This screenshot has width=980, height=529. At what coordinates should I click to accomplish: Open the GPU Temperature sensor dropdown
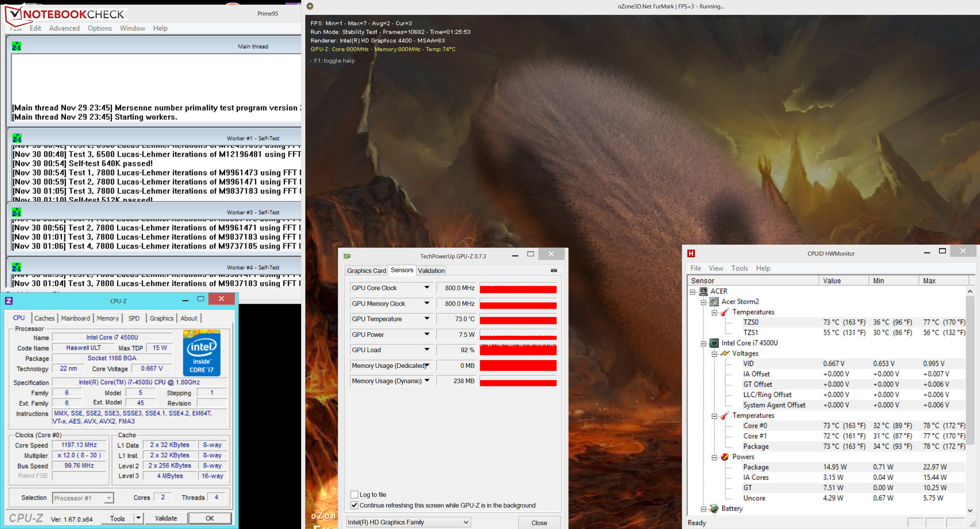pos(427,319)
